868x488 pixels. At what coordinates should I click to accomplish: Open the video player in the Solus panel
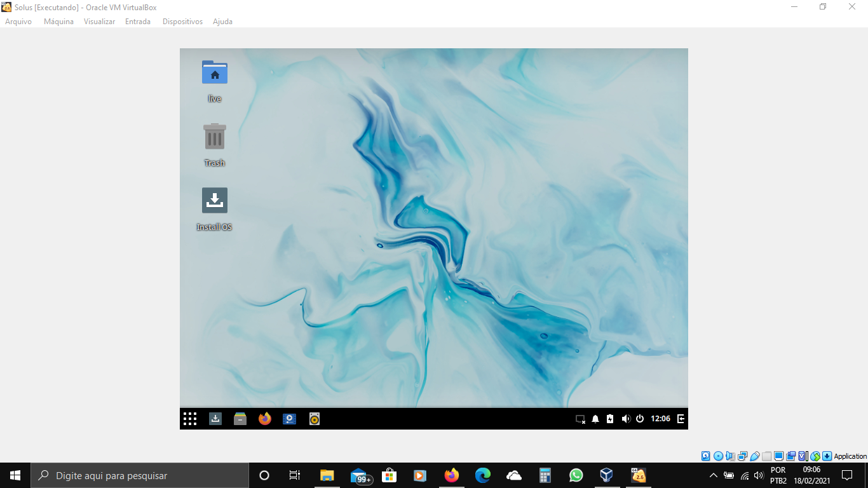point(289,419)
